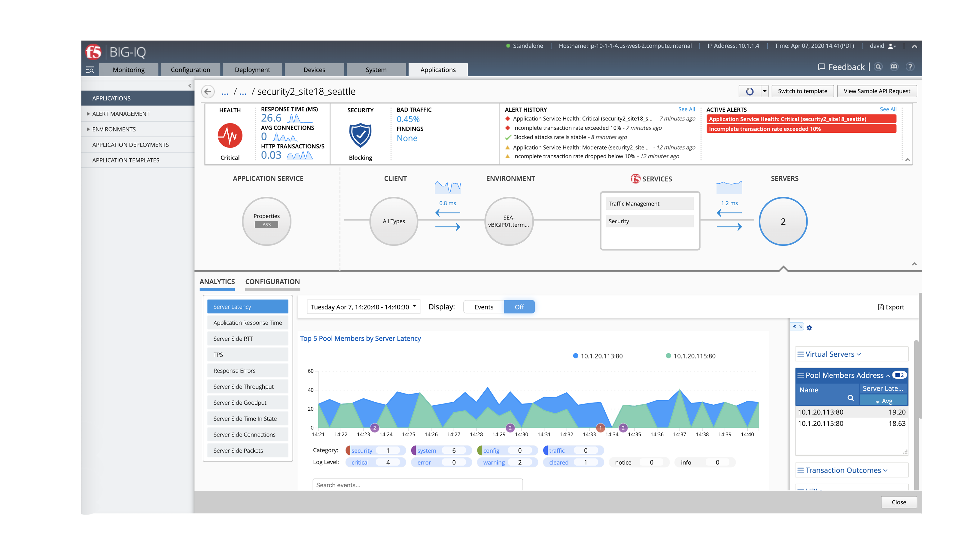Click the settings gear above Virtual Servers
Image resolution: width=980 pixels, height=551 pixels.
[809, 328]
